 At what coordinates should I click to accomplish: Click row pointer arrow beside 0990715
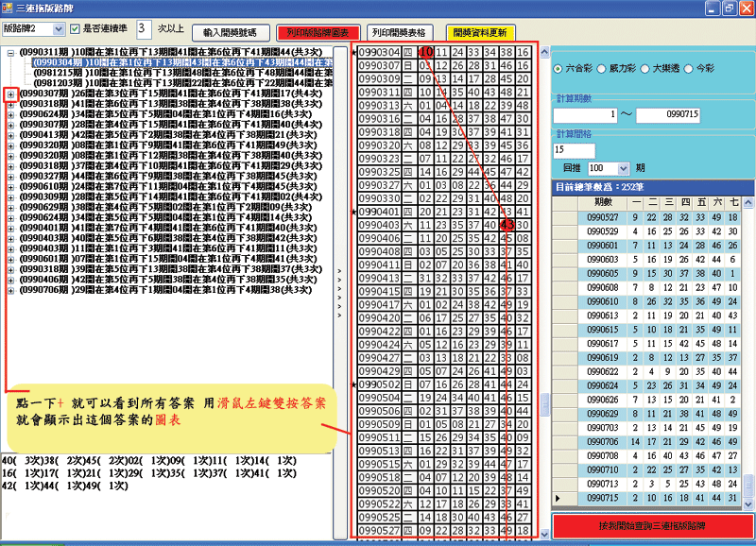pos(559,497)
